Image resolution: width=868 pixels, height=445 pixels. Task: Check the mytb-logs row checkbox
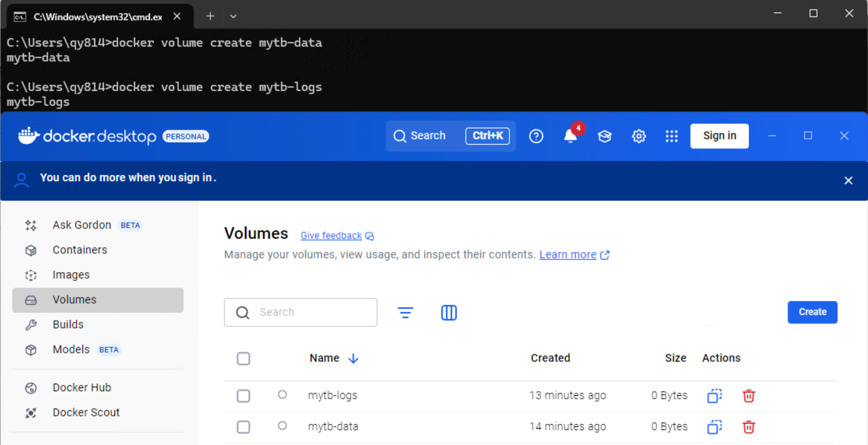pos(243,396)
